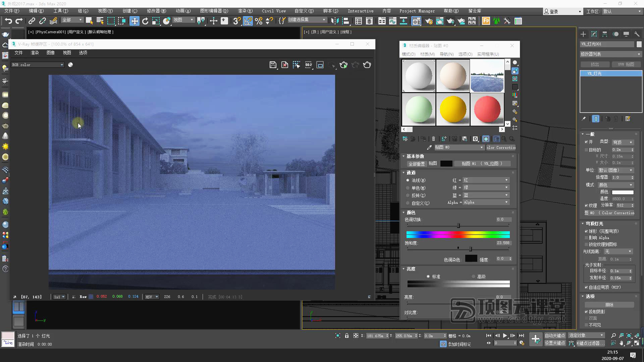Open the 图像 menu in V-Ray frame buffer
The width and height of the screenshot is (644, 362).
(51, 53)
